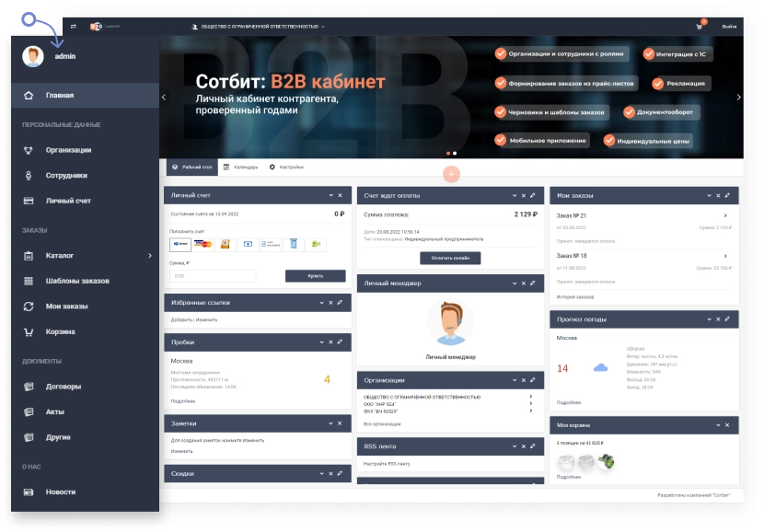Edit the Счет ждет оплаты widget

[x=533, y=195]
